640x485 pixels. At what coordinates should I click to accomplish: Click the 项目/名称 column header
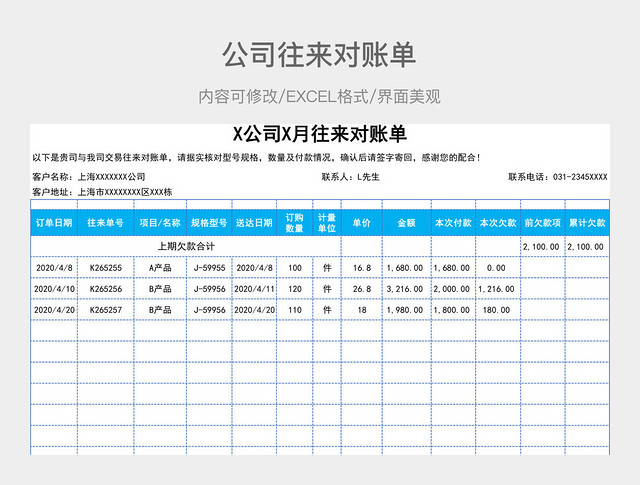[x=160, y=223]
